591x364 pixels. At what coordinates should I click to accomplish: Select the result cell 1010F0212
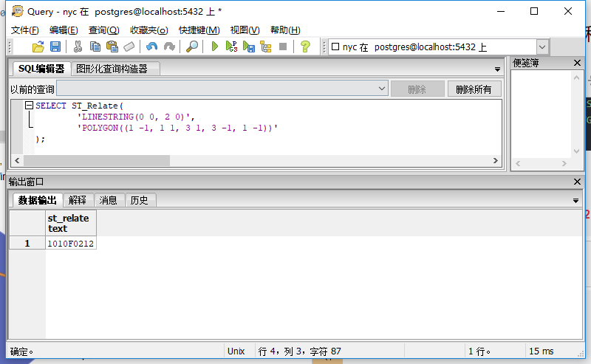click(x=71, y=244)
